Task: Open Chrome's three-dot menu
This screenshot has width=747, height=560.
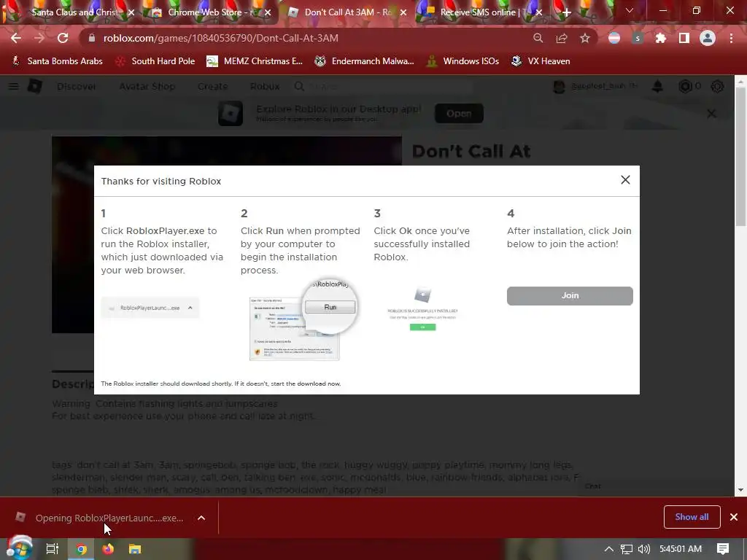Action: point(731,38)
